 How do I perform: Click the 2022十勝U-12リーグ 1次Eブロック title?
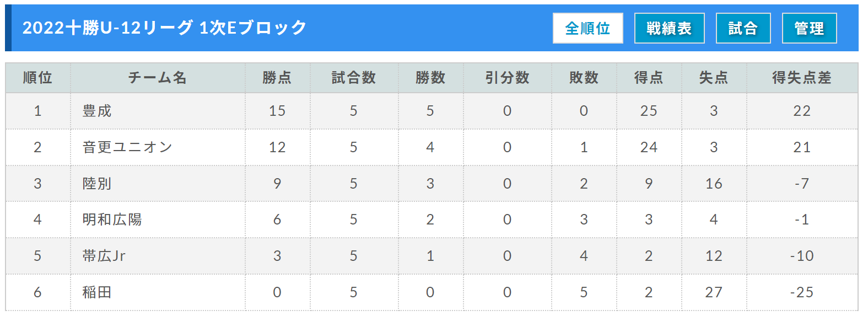(164, 28)
